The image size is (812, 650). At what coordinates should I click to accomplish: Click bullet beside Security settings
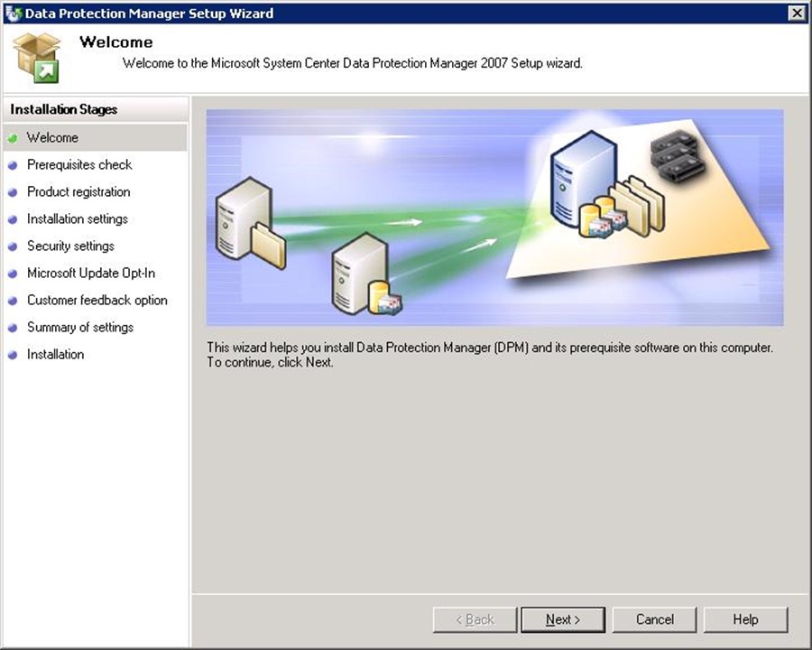(x=13, y=246)
